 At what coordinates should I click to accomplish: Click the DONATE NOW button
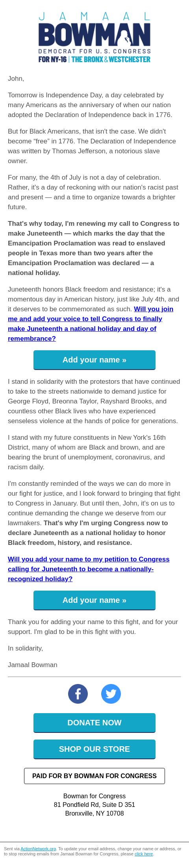coord(94,723)
